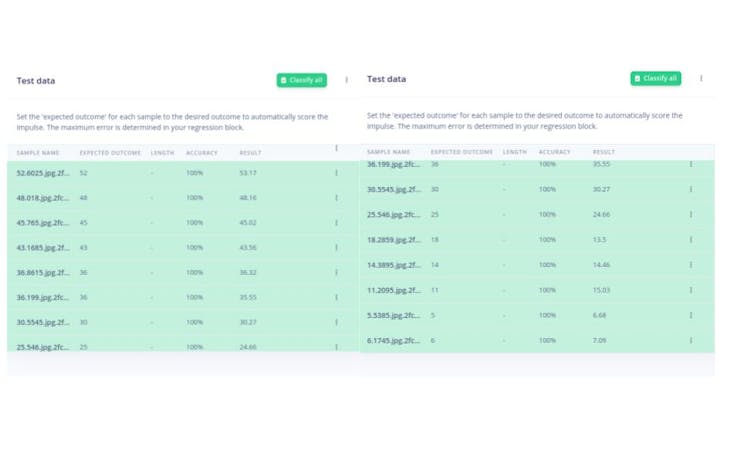This screenshot has height=463, width=740.
Task: Click Result column header in left panel
Action: tap(250, 153)
